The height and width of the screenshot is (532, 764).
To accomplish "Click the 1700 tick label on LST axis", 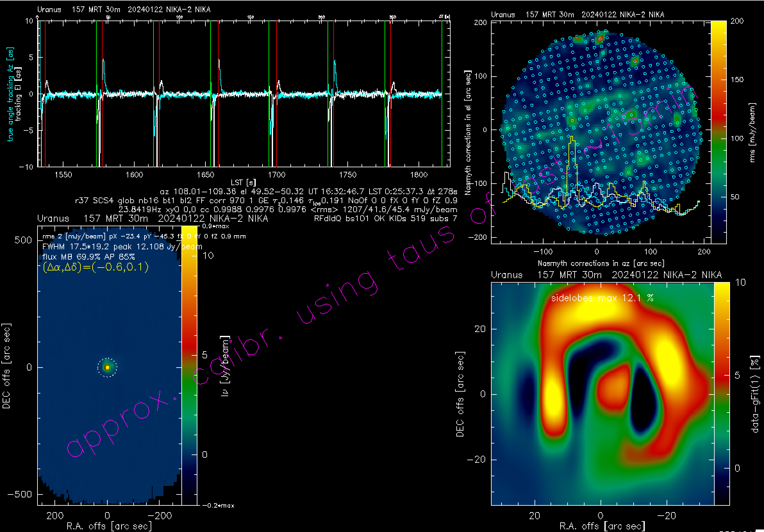I will click(x=277, y=175).
